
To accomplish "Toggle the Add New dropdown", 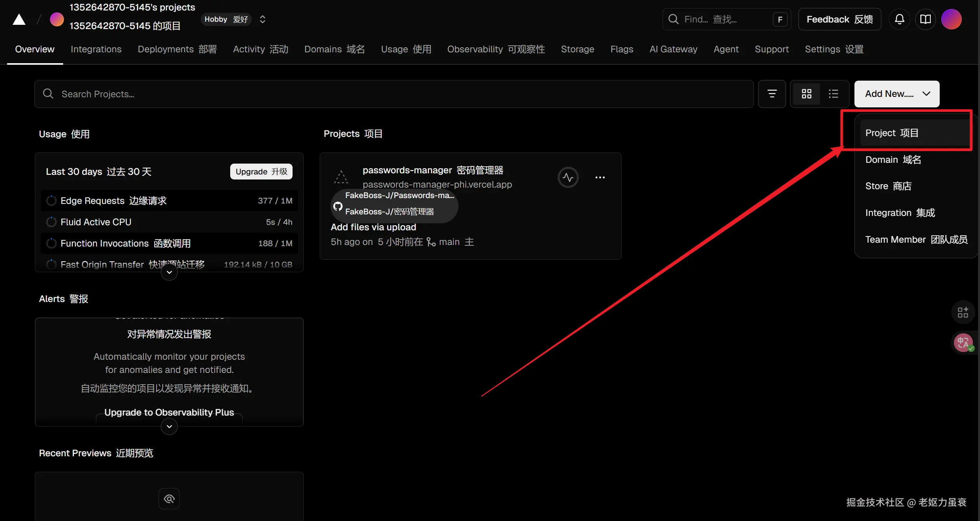I will (897, 94).
